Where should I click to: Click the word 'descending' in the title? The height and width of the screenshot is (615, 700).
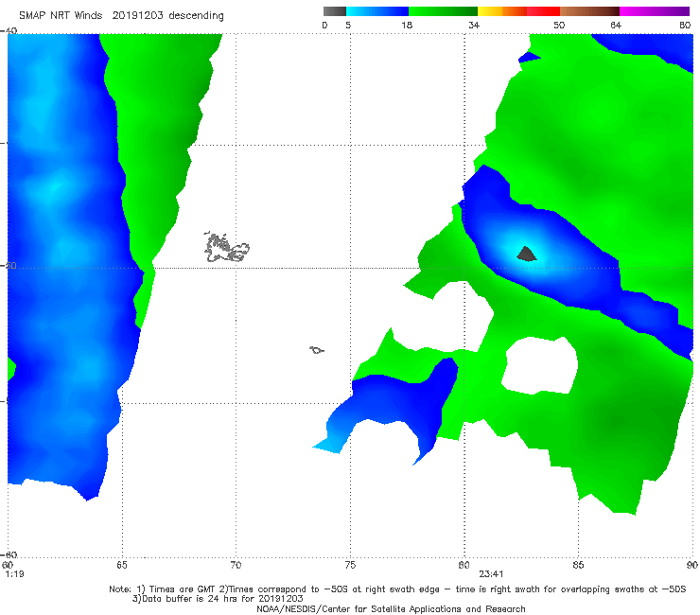click(x=196, y=16)
